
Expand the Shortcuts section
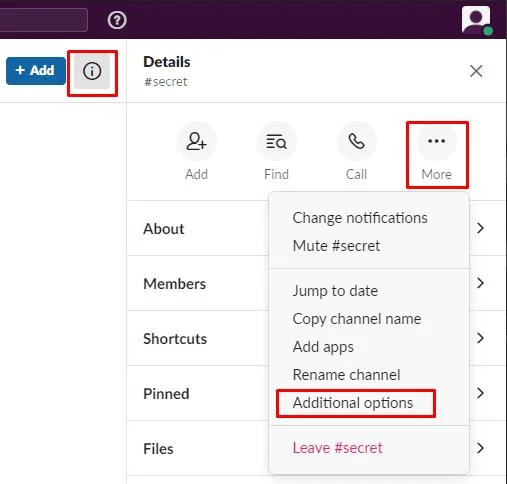click(x=316, y=338)
